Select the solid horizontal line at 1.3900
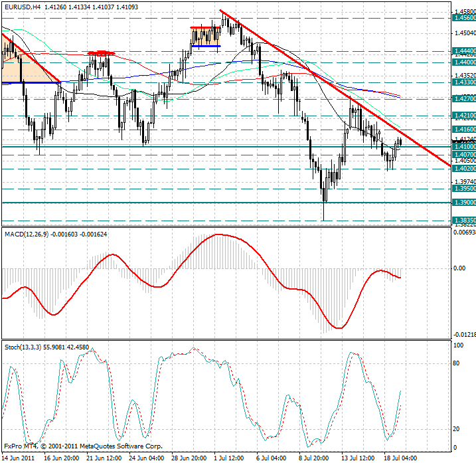Screen dimensions: 476x463 pyautogui.click(x=226, y=203)
